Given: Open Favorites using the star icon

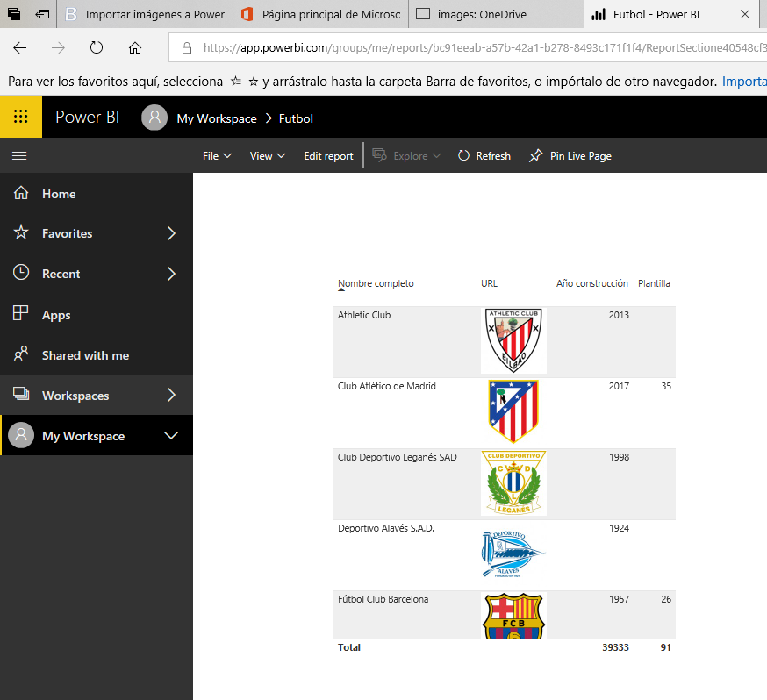Looking at the screenshot, I should coord(23,233).
